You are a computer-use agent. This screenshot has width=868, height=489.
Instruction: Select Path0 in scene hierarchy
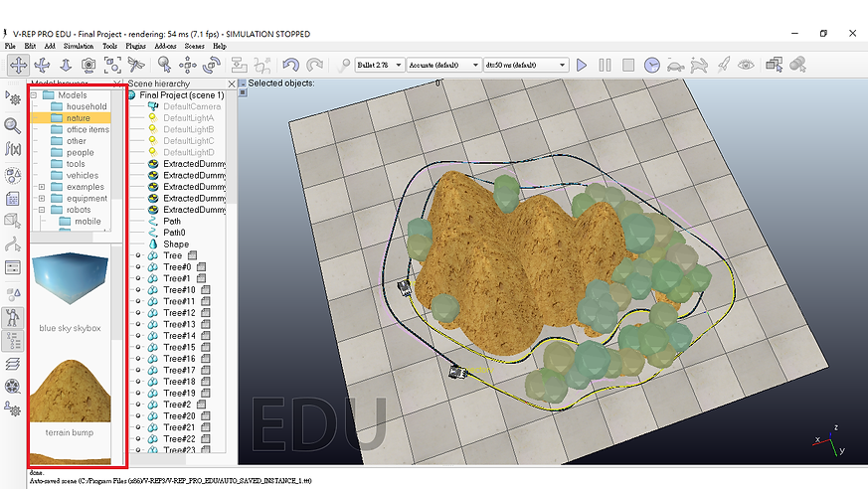[174, 233]
